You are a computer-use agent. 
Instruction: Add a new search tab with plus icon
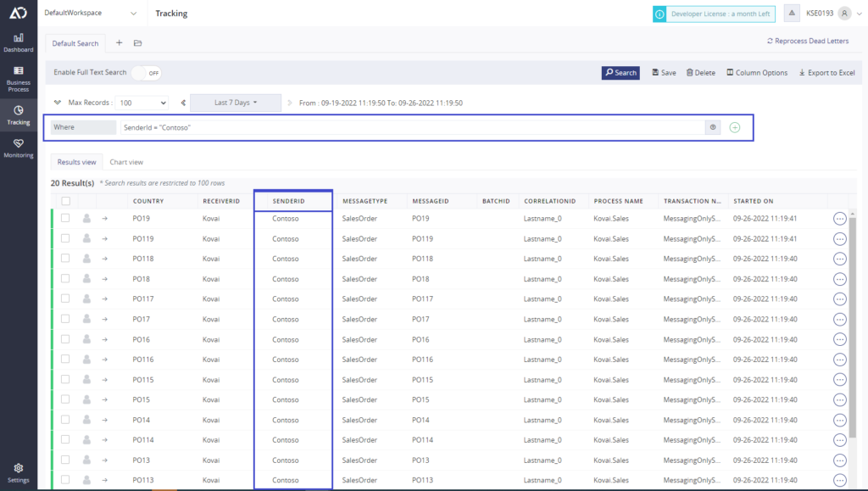119,43
